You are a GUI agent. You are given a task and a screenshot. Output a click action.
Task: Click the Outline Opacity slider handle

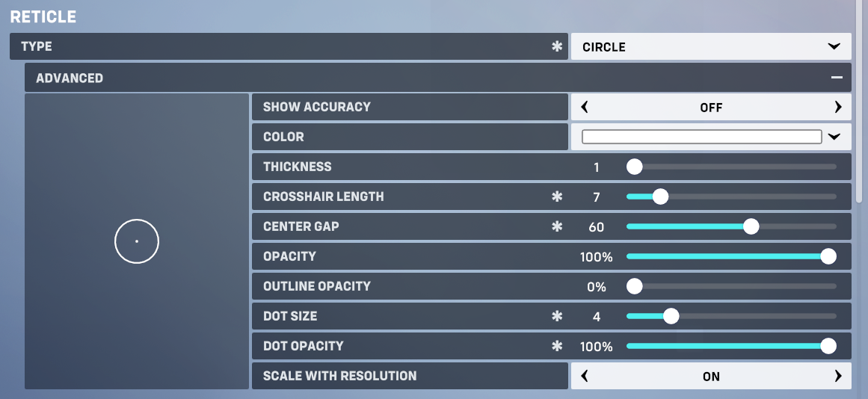click(635, 286)
